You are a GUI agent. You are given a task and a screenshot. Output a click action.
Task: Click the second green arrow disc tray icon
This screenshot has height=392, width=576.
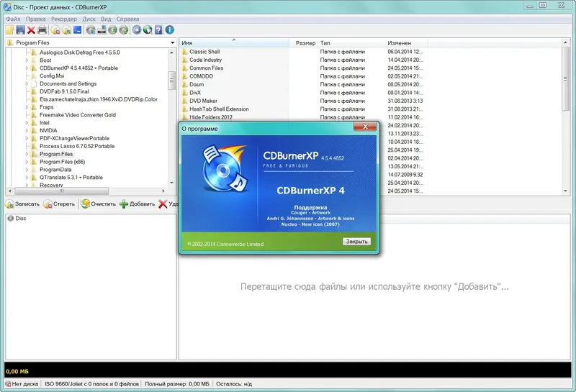pyautogui.click(x=124, y=30)
